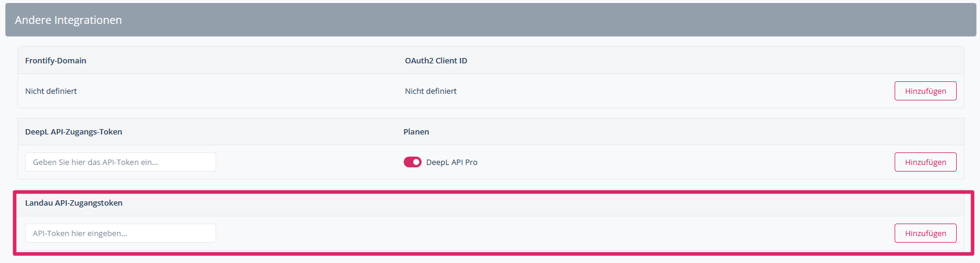Click the "Andere Integrationen" section header
This screenshot has width=980, height=263.
[x=68, y=20]
